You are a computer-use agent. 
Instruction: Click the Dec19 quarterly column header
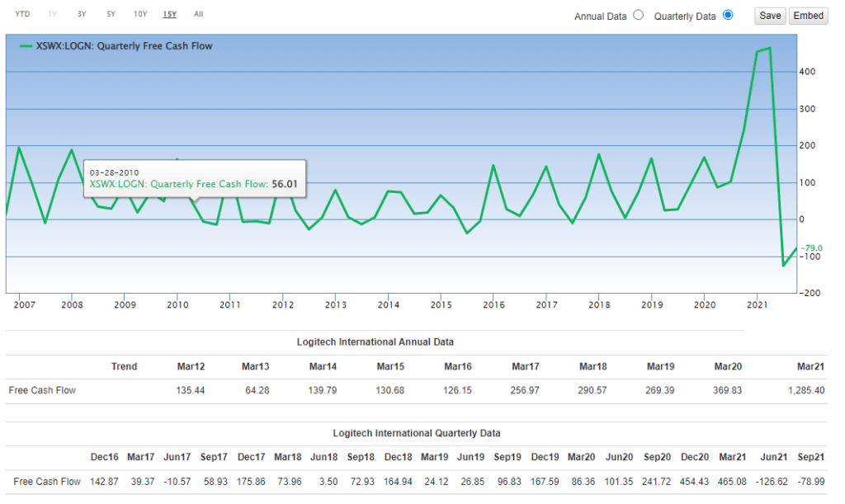pyautogui.click(x=545, y=457)
